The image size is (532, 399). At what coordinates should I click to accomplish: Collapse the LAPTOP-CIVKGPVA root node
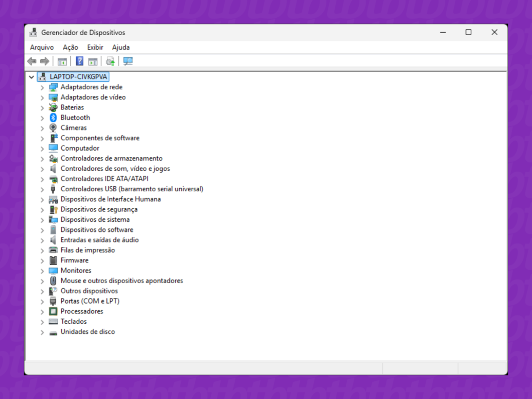(31, 76)
